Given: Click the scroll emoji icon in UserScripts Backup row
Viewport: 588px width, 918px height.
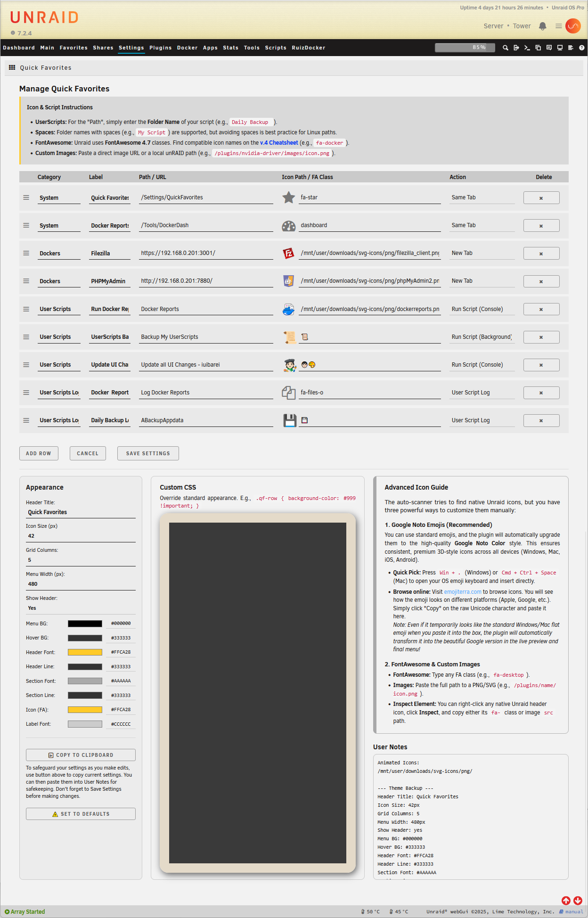Looking at the screenshot, I should point(289,337).
